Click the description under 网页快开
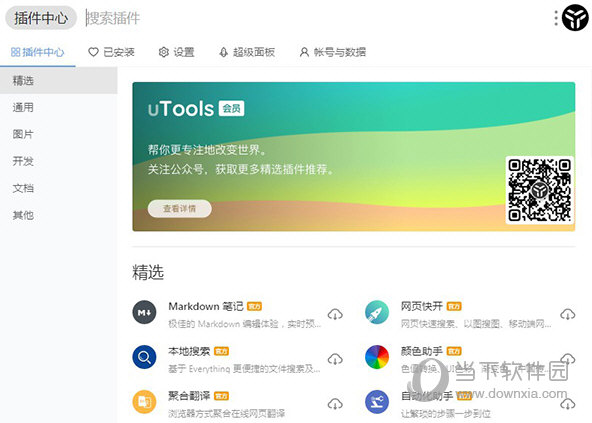592x423 pixels. point(476,324)
